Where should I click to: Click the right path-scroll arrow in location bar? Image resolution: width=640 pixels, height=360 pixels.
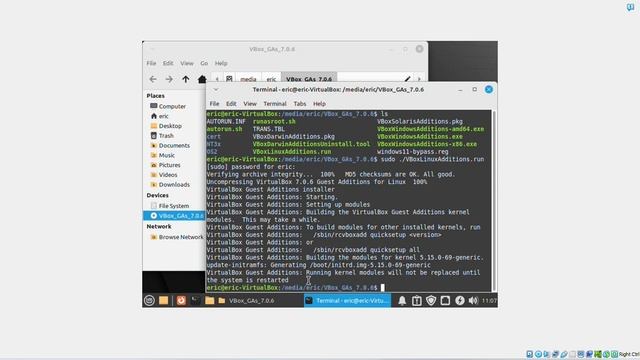click(419, 79)
